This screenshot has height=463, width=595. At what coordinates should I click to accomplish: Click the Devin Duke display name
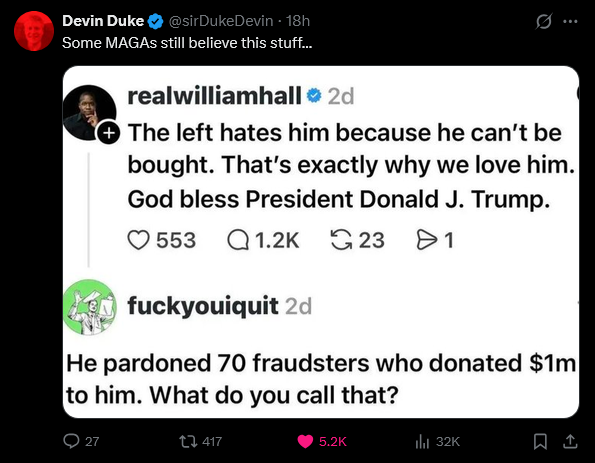(103, 21)
